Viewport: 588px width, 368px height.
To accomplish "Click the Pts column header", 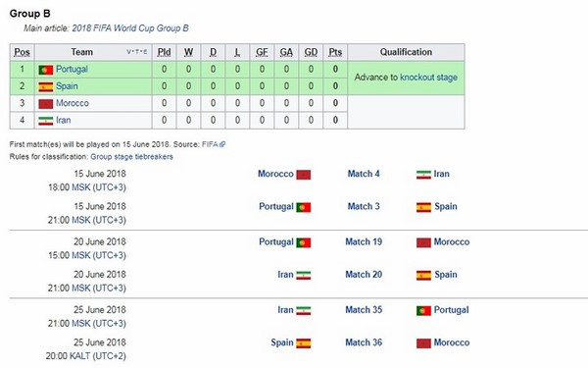I will (335, 52).
